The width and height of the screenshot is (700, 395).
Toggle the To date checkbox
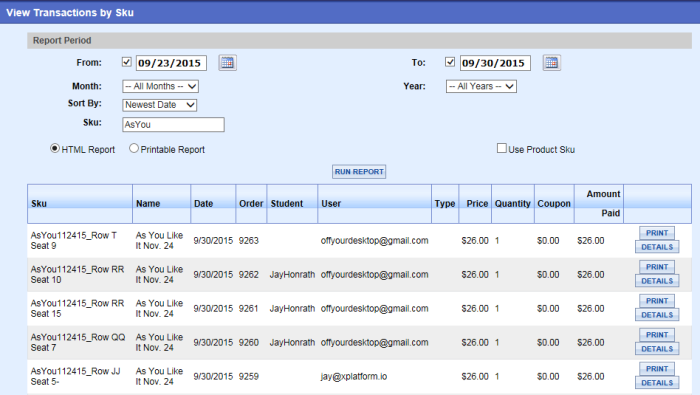click(450, 62)
